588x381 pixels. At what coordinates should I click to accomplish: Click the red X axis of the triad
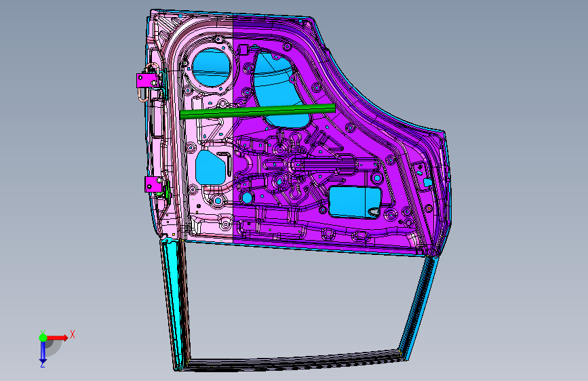point(57,338)
